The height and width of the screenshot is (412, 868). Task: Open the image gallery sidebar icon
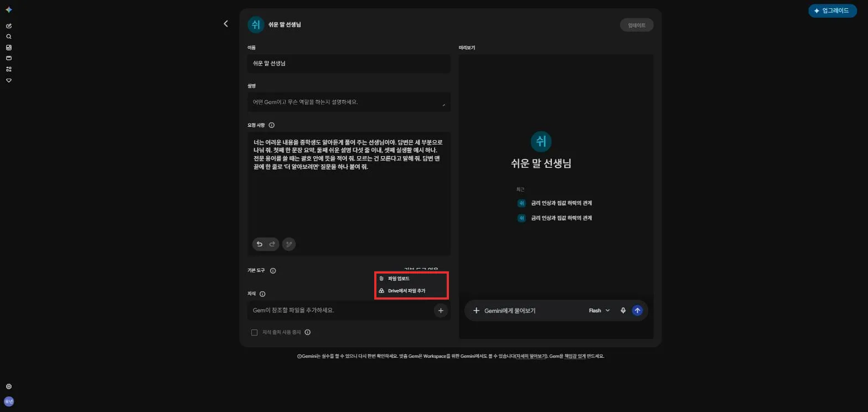point(8,48)
